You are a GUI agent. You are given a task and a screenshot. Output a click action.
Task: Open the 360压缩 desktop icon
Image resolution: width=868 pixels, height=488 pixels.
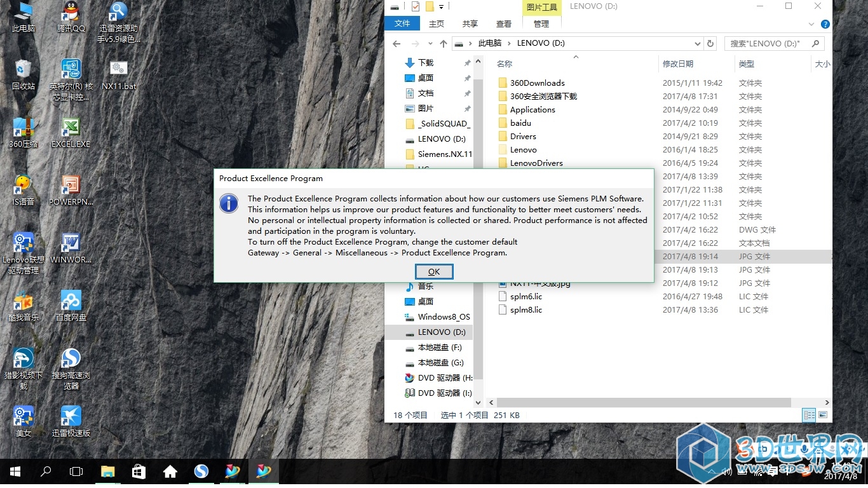click(x=24, y=133)
